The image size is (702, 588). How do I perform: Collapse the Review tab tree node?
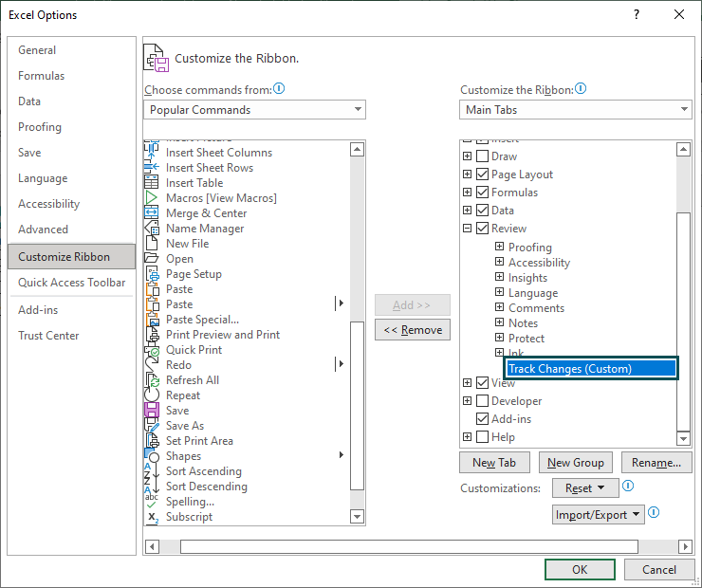click(467, 229)
